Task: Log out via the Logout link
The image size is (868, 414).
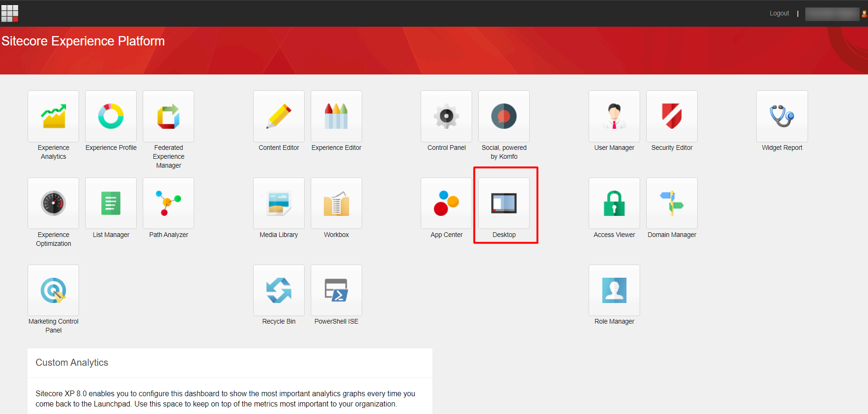Action: [x=779, y=13]
